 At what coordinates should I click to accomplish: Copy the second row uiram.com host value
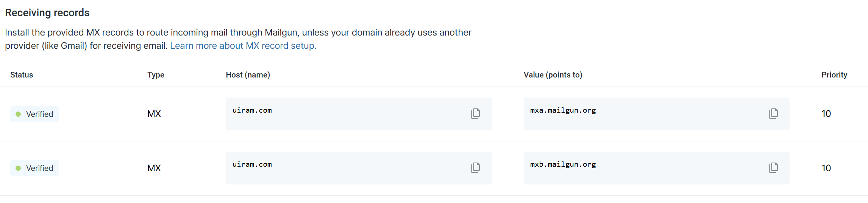coord(476,167)
